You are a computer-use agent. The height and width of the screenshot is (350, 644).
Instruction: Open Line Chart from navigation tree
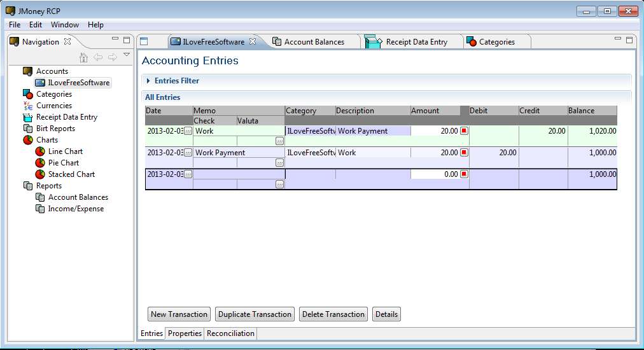(x=66, y=151)
